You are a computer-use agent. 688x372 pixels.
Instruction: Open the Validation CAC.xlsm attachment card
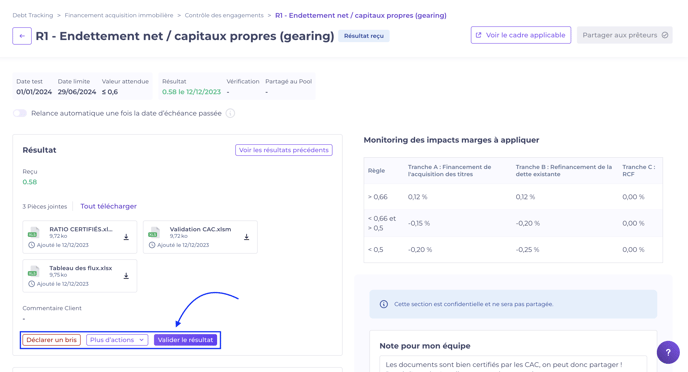click(201, 237)
